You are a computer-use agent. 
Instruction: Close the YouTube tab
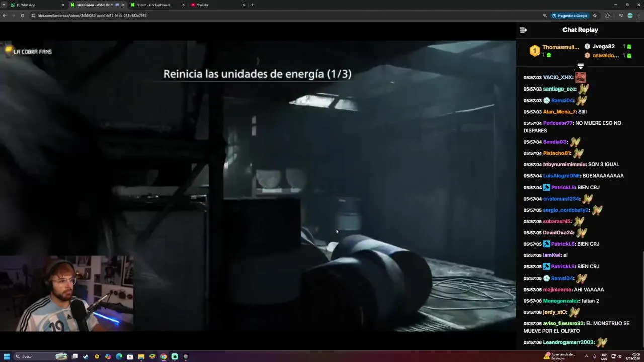coord(244,5)
